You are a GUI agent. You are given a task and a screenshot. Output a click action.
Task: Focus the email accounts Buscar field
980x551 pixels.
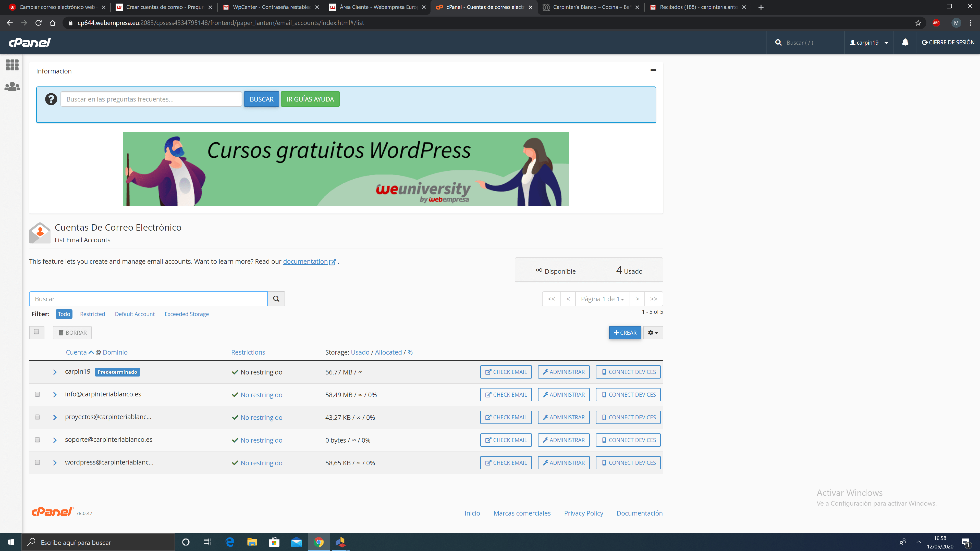click(x=148, y=299)
